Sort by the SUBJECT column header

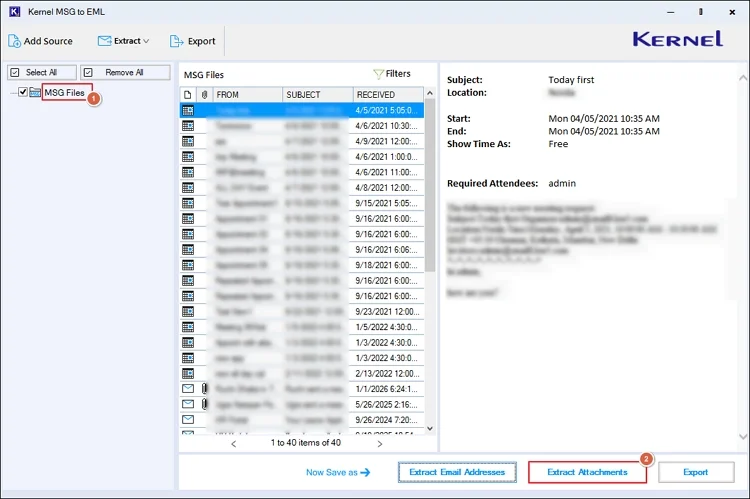tap(318, 95)
